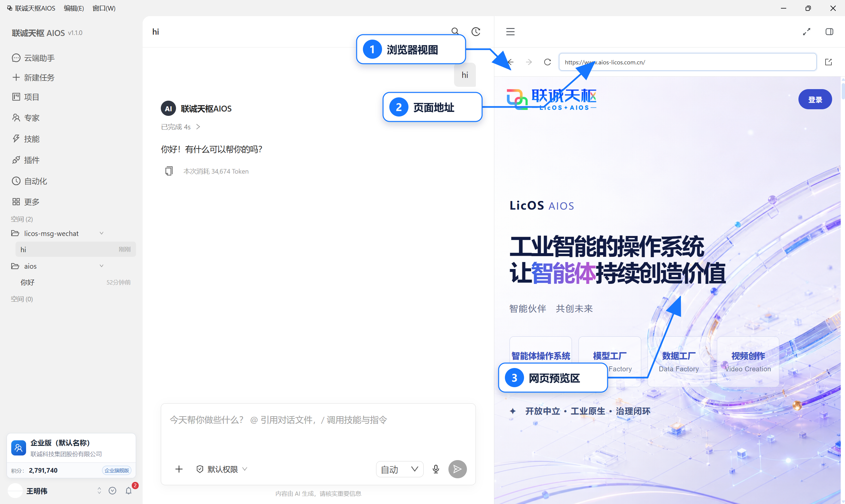Open the 编辑(E) menu
Viewport: 845px width, 504px height.
pos(74,8)
